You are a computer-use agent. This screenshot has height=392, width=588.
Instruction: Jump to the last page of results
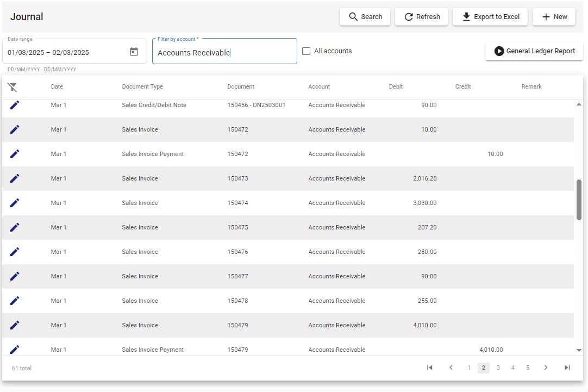coord(567,368)
